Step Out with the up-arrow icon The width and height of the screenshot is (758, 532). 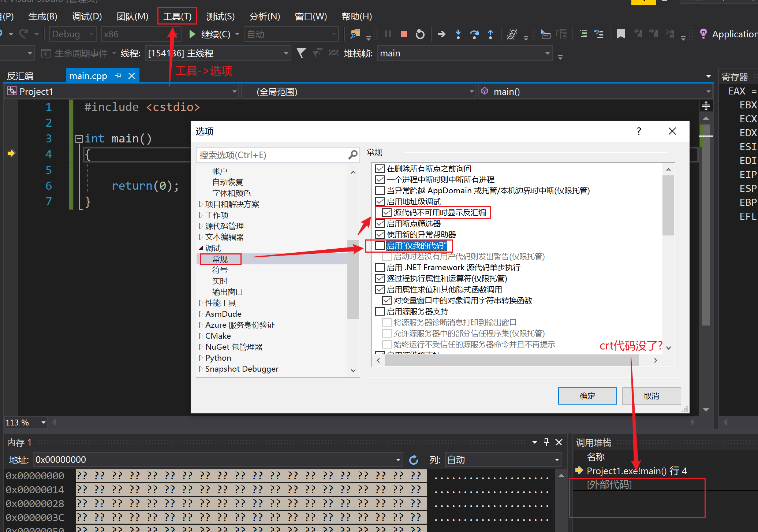[490, 34]
